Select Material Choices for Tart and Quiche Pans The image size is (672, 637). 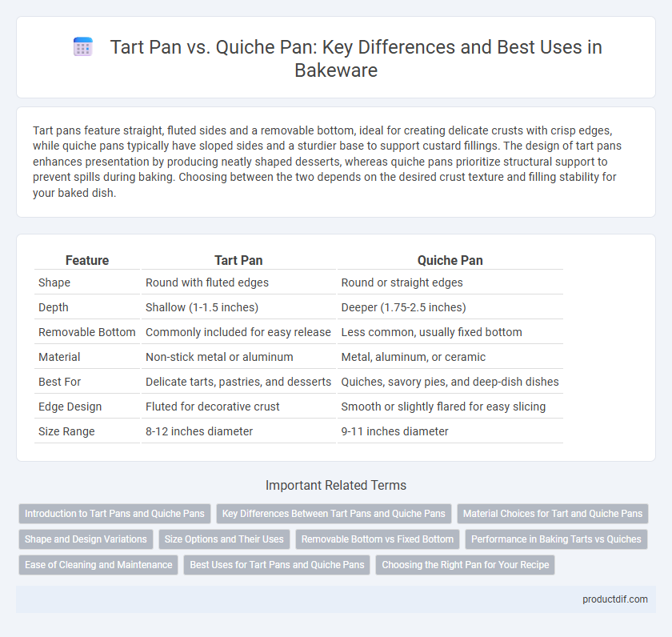[553, 514]
